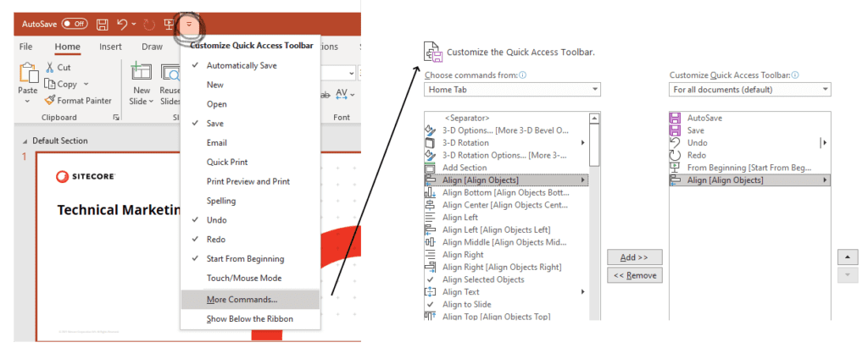868x359 pixels.
Task: Toggle Start From Beginning in the menu
Action: pyautogui.click(x=250, y=259)
